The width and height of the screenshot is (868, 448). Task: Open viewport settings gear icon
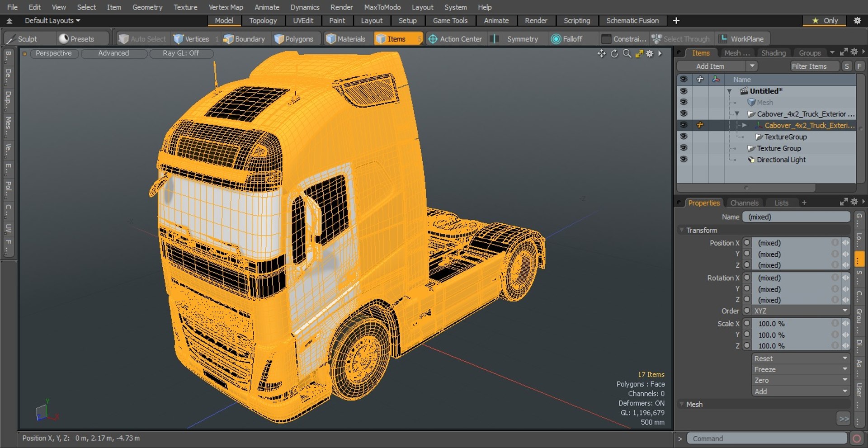pos(650,54)
